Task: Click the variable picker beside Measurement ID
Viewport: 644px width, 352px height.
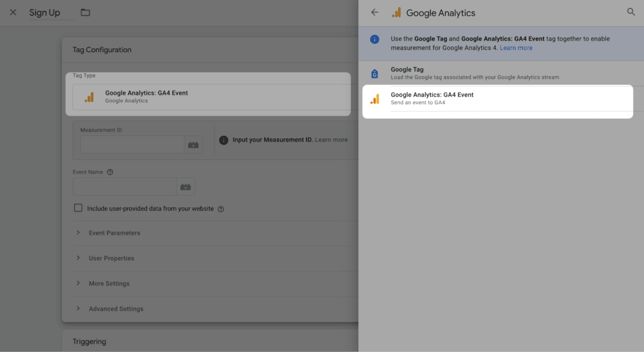Action: [193, 145]
